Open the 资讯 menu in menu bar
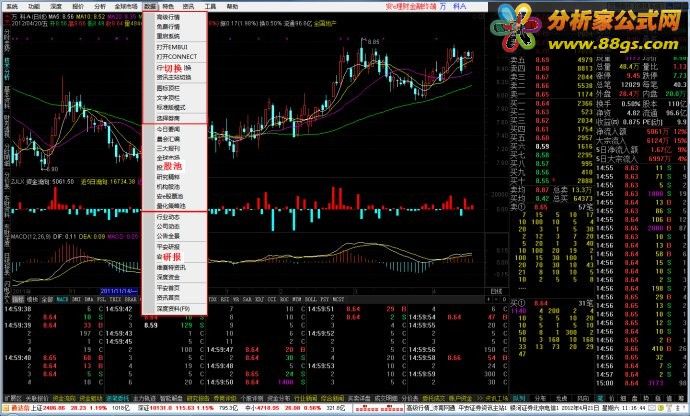 [x=188, y=7]
